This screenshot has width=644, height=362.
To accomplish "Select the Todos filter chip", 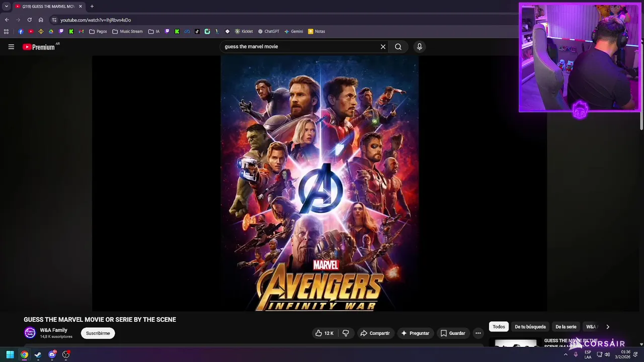I will click(499, 327).
